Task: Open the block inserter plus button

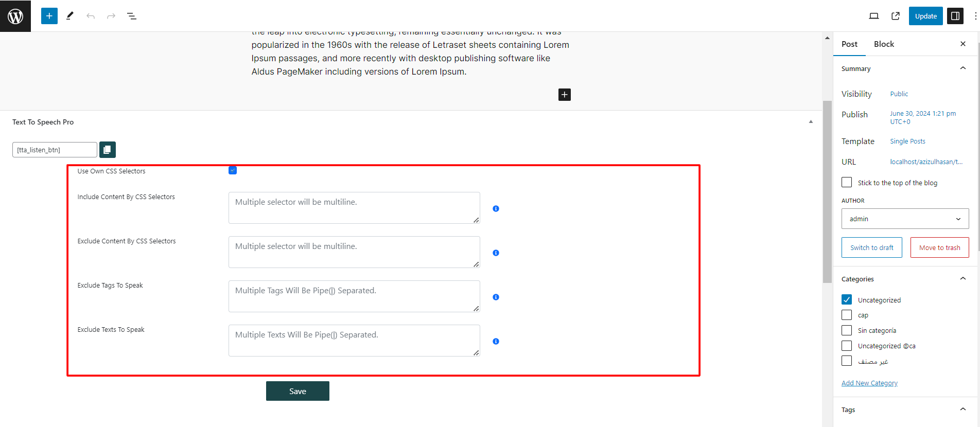Action: (x=49, y=16)
